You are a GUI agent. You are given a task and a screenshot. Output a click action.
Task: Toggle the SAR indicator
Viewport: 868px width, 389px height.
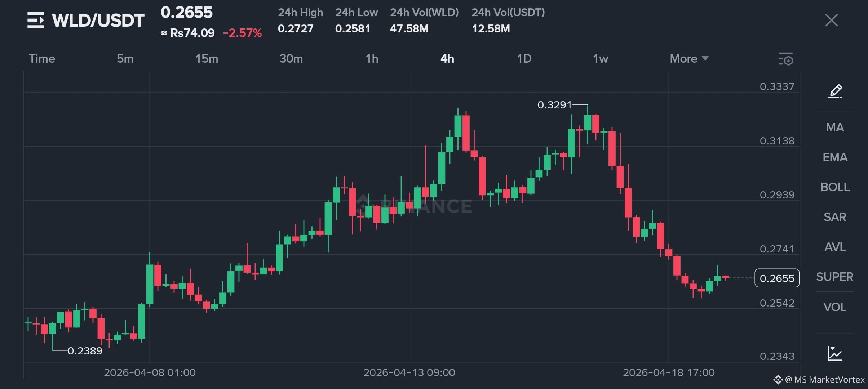[835, 217]
